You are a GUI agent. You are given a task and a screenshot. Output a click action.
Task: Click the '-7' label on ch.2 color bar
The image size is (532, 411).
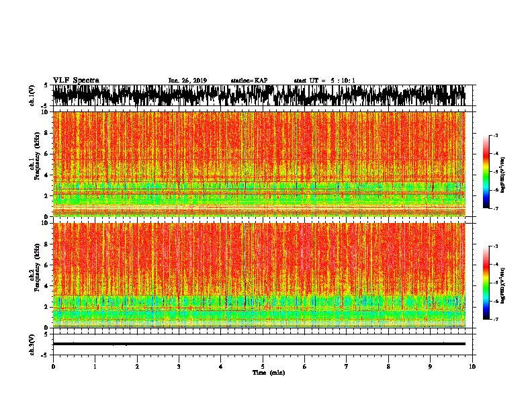495,320
